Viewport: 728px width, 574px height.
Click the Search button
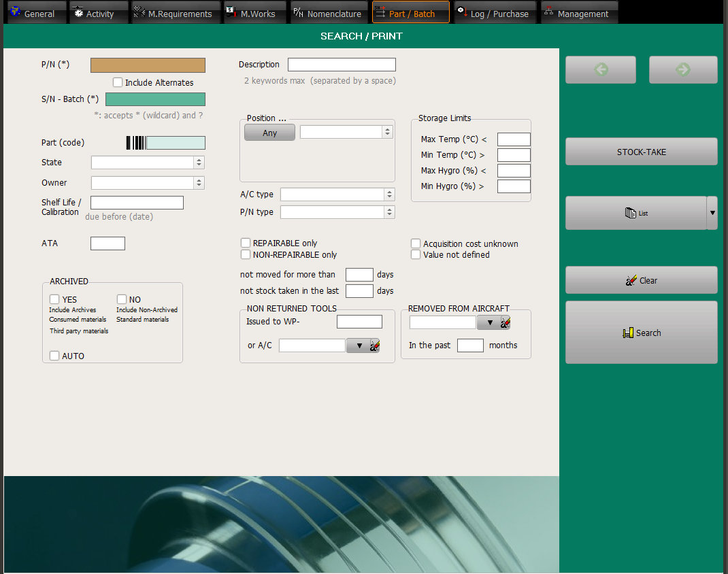click(641, 333)
